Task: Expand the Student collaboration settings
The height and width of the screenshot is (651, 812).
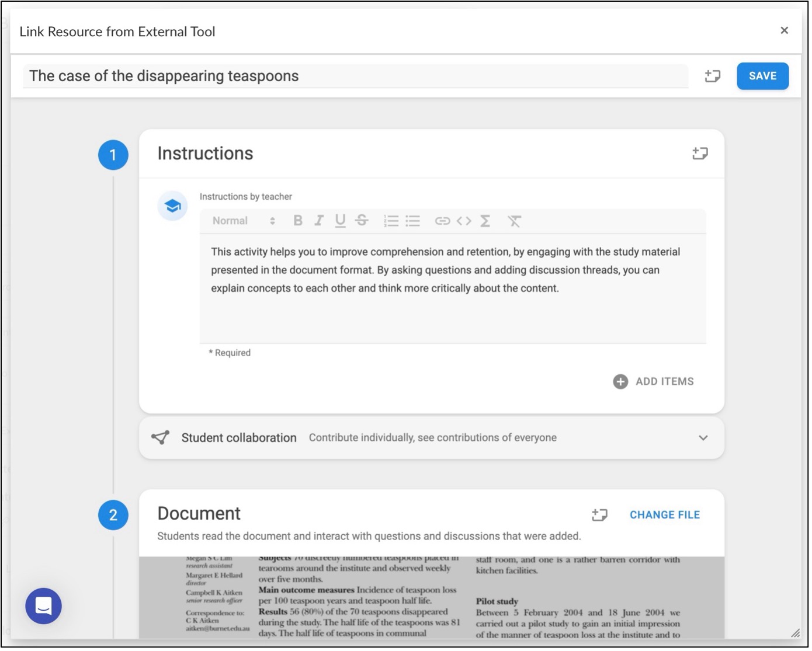Action: point(703,438)
